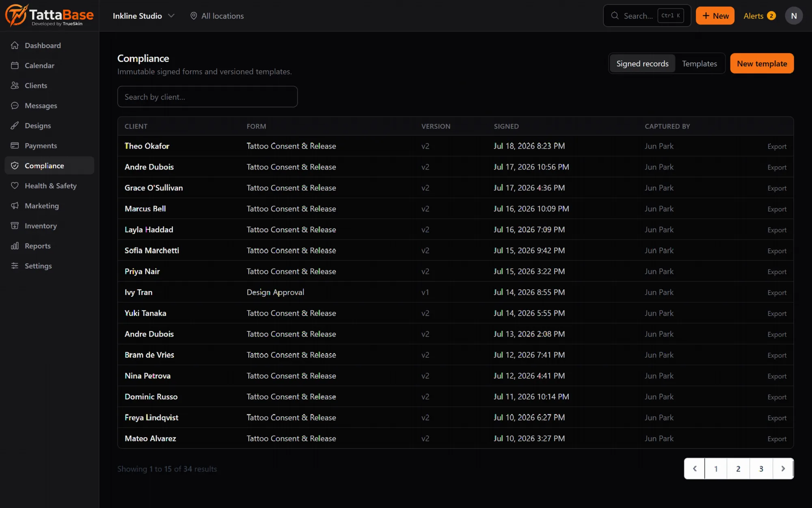Export Theo Okafor's signed record
This screenshot has height=508, width=812.
click(777, 146)
